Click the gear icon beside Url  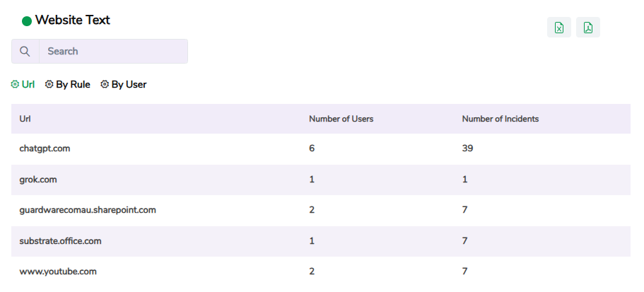click(x=15, y=84)
